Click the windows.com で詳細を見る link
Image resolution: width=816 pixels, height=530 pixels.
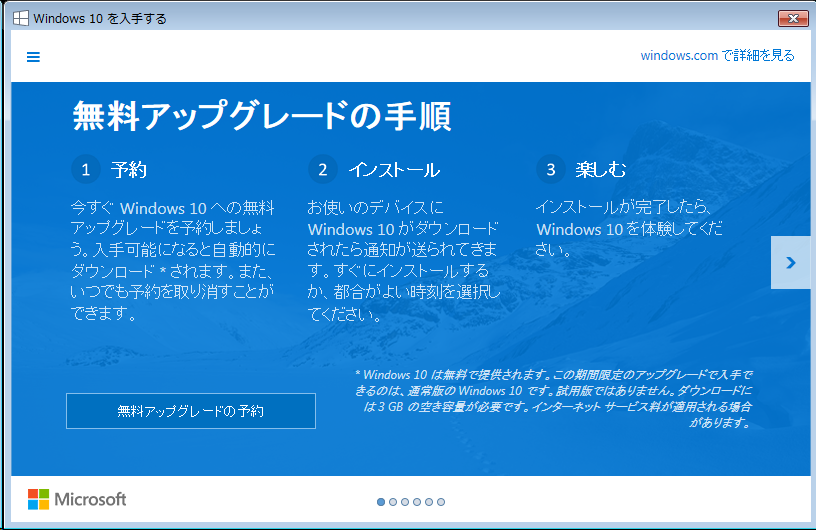point(717,55)
